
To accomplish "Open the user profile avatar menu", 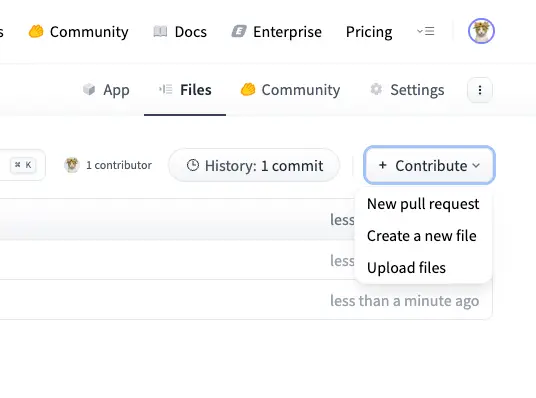I will 481,31.
